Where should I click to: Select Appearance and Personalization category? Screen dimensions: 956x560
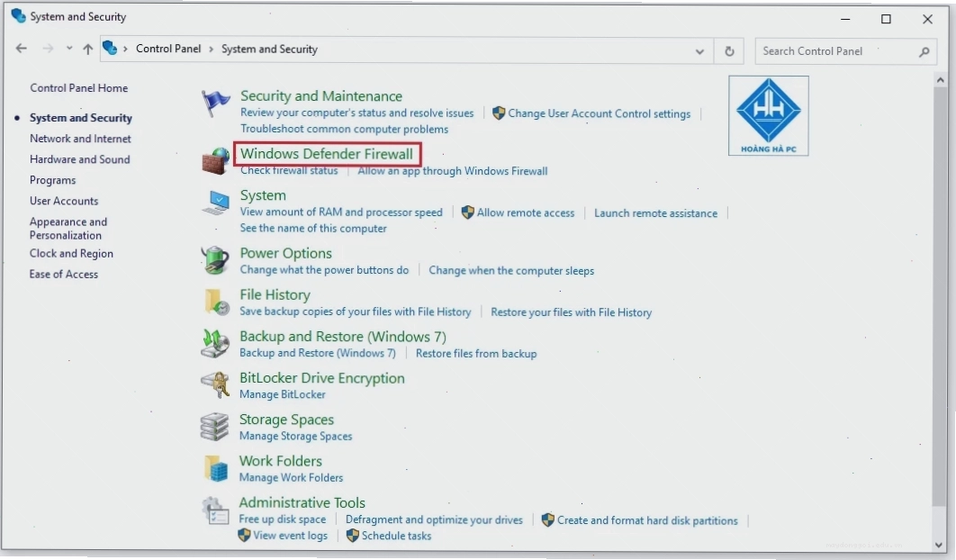68,228
